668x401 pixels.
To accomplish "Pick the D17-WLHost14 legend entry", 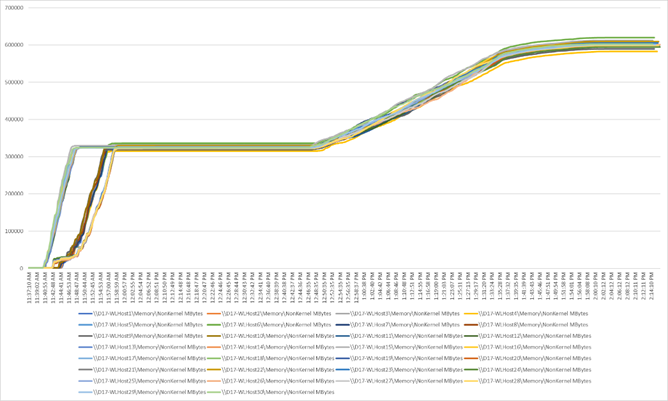I will coord(271,347).
